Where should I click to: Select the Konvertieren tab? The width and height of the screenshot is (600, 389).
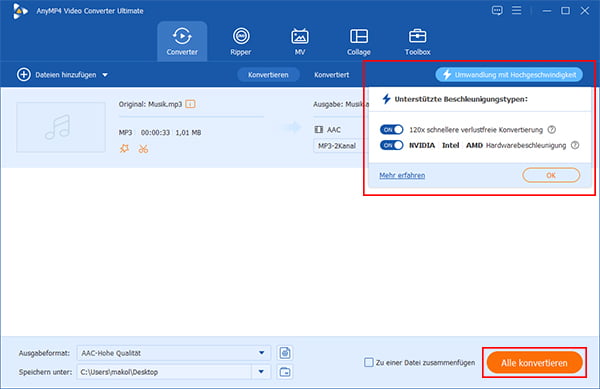click(268, 75)
